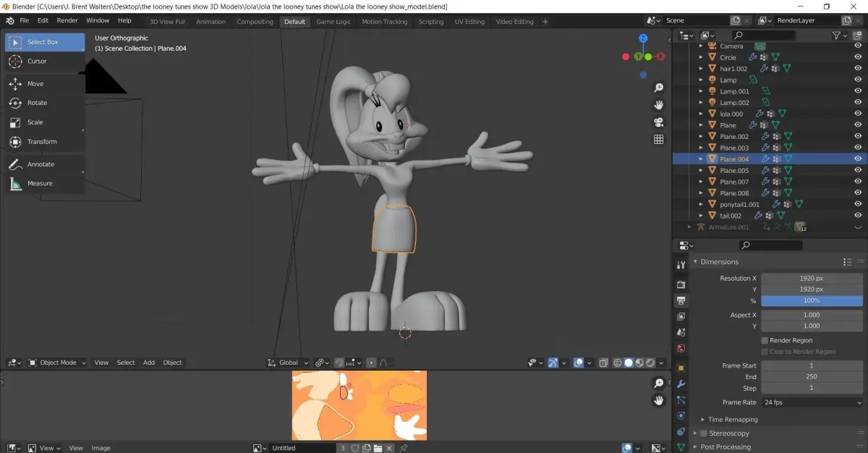The height and width of the screenshot is (453, 868).
Task: Adjust the resolution percentage 100% slider
Action: [x=812, y=300]
